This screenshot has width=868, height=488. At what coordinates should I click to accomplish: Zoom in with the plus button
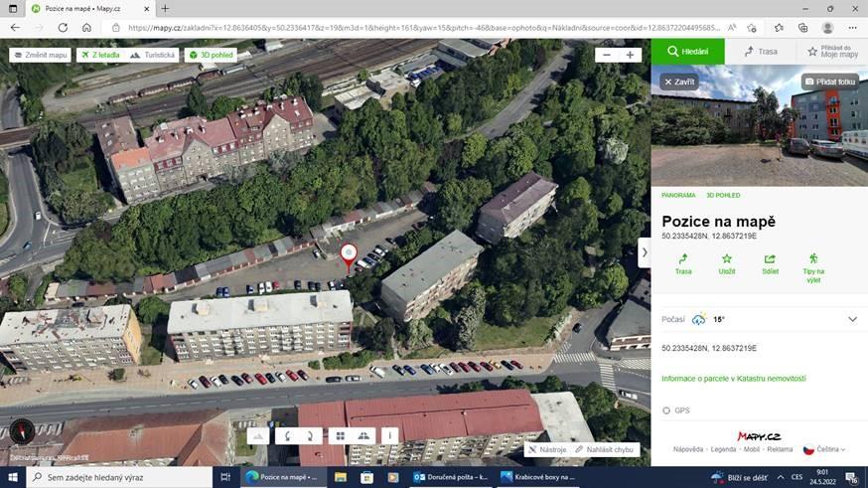pyautogui.click(x=630, y=55)
